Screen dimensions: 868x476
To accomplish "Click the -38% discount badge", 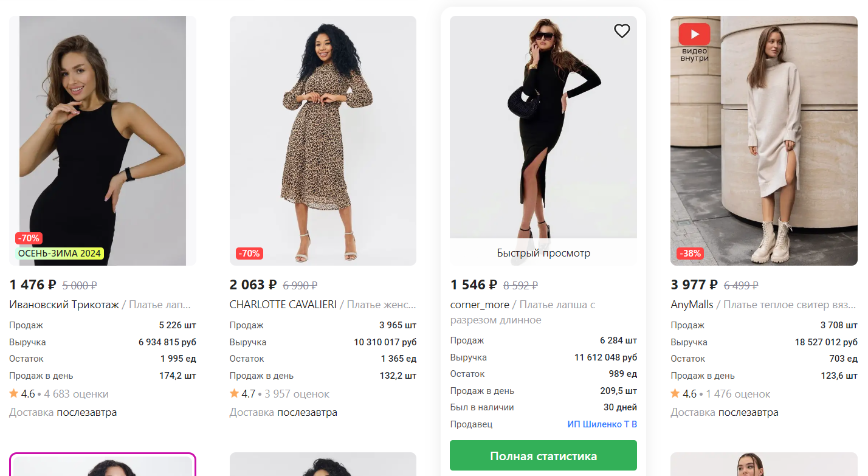I will click(690, 254).
